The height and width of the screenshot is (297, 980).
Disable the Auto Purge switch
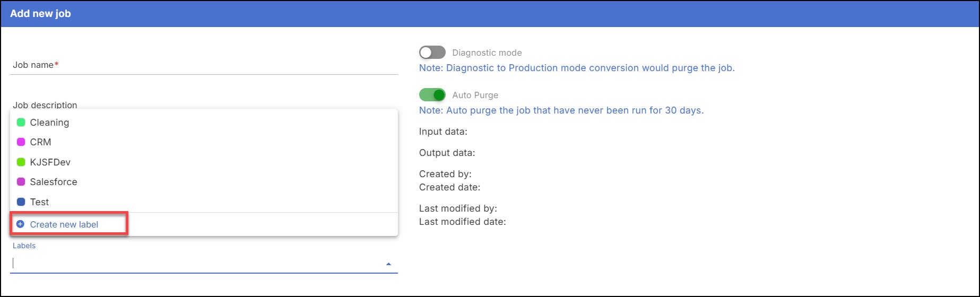click(x=432, y=95)
